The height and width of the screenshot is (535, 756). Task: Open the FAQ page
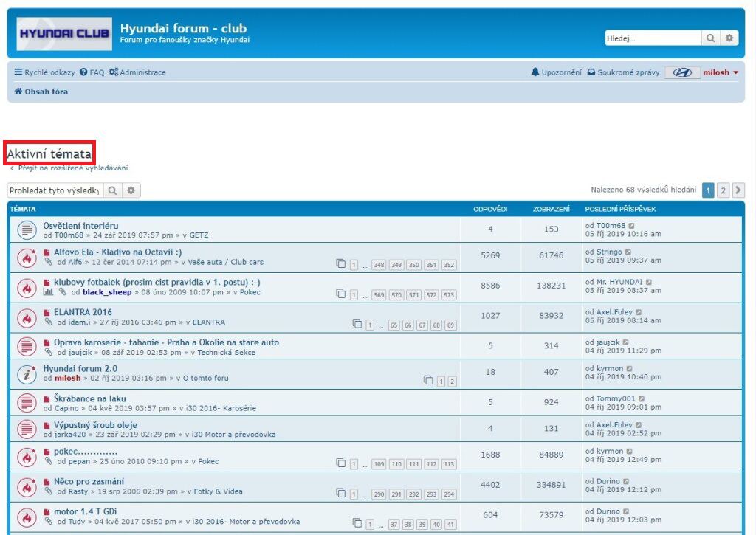(92, 72)
